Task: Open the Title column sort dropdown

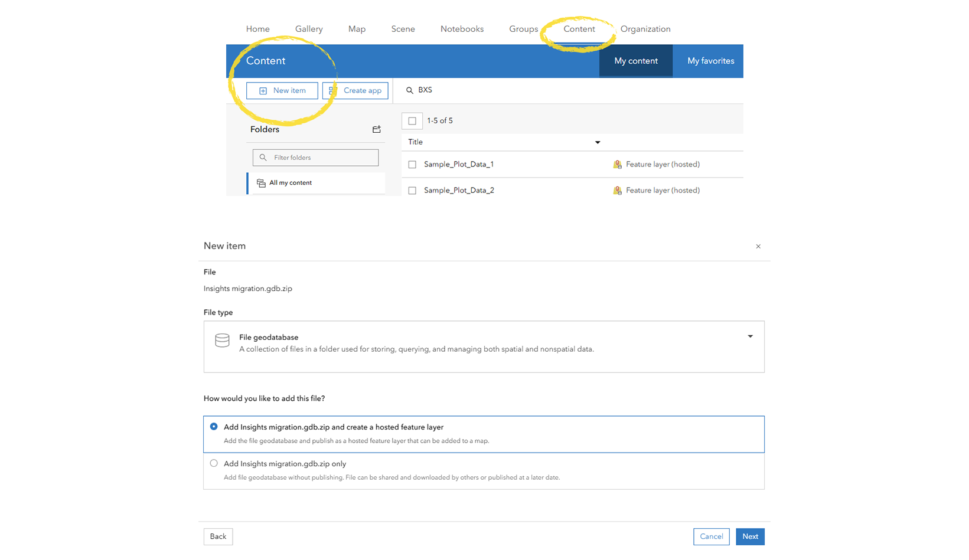Action: (x=598, y=142)
